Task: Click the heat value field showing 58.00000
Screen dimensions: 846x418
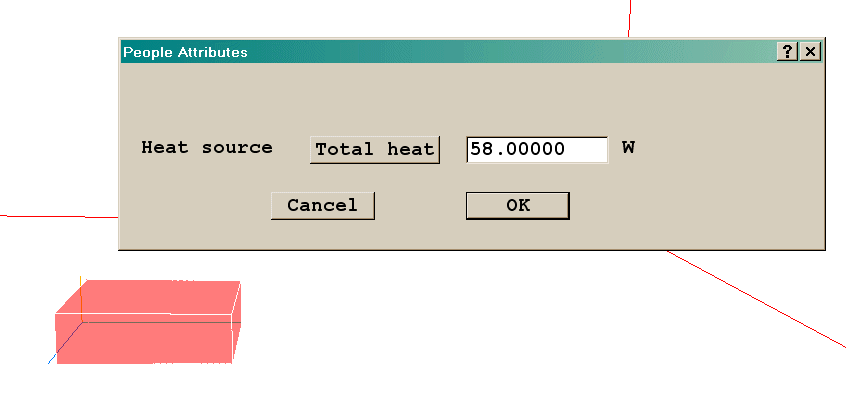Action: coord(537,149)
